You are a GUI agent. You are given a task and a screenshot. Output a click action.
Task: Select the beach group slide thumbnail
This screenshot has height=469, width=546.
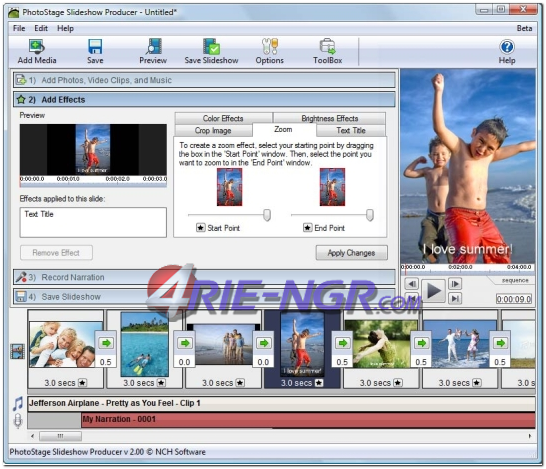click(x=223, y=345)
